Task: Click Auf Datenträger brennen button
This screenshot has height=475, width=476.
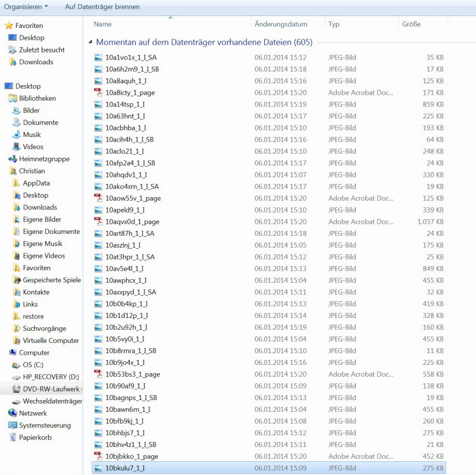Action: point(102,7)
